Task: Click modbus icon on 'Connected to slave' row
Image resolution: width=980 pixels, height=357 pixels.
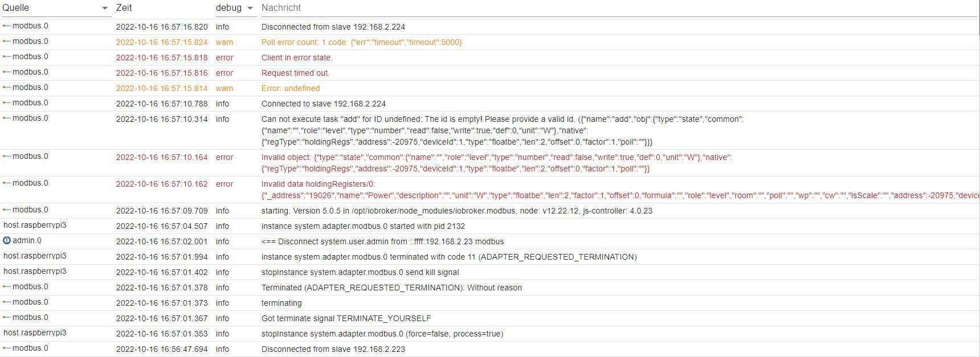Action: point(7,103)
